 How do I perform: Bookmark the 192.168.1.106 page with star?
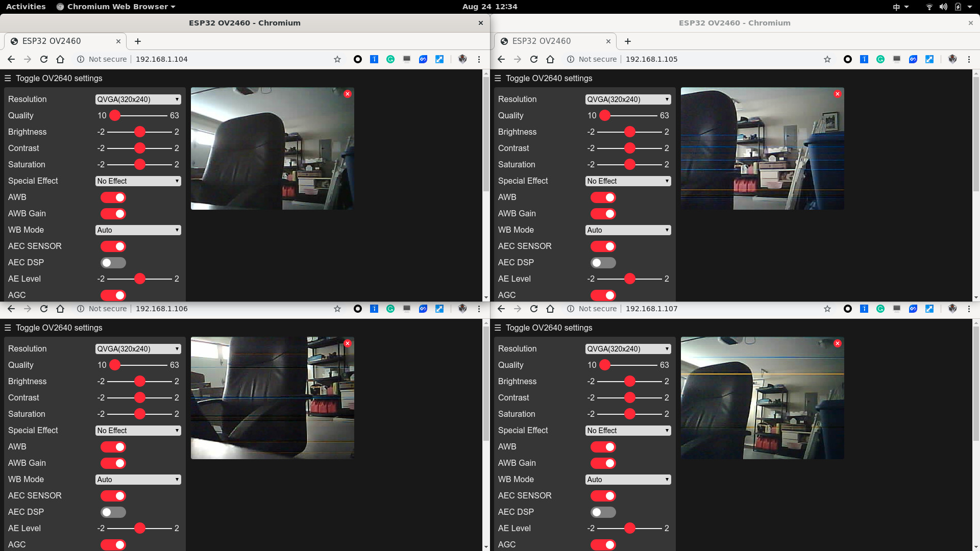337,309
